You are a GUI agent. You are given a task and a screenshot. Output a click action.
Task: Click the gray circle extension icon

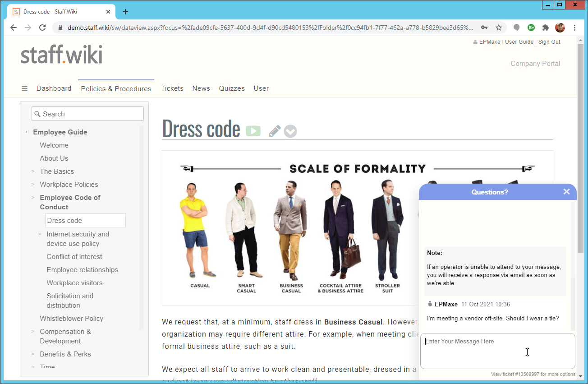pyautogui.click(x=517, y=28)
